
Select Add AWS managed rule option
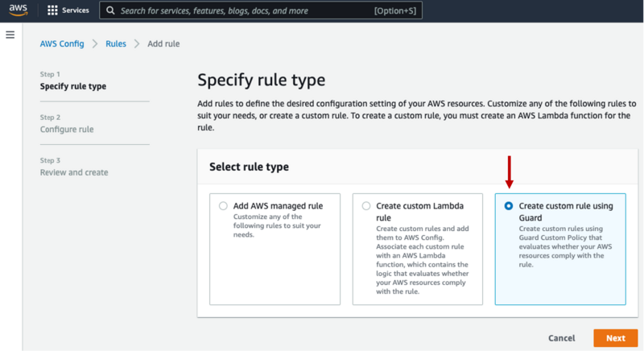[x=223, y=206]
